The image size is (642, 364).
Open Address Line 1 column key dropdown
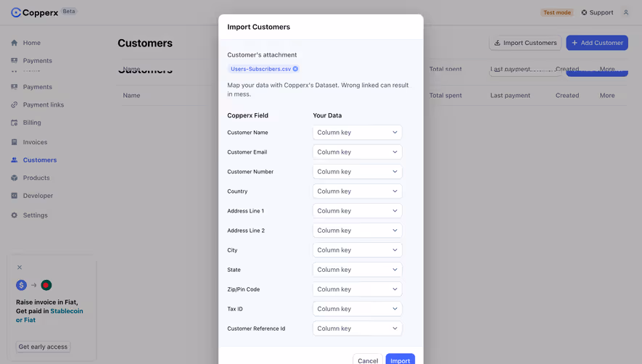[357, 211]
